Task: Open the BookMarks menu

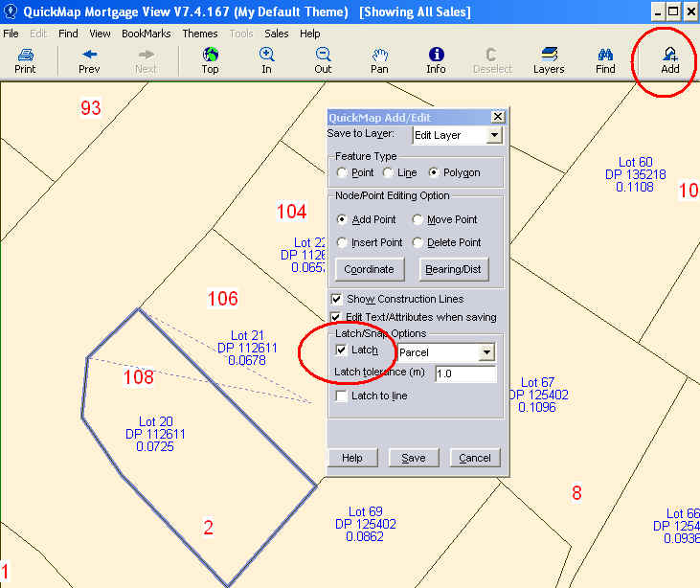Action: pos(146,34)
